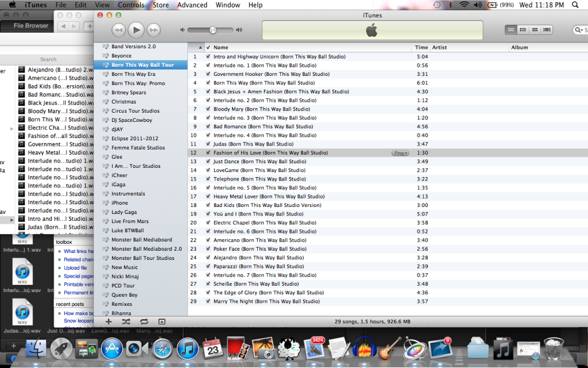This screenshot has width=588, height=368.
Task: Click the '29 songs, 1.5 hours, 926.6 MB' status
Action: [x=372, y=321]
